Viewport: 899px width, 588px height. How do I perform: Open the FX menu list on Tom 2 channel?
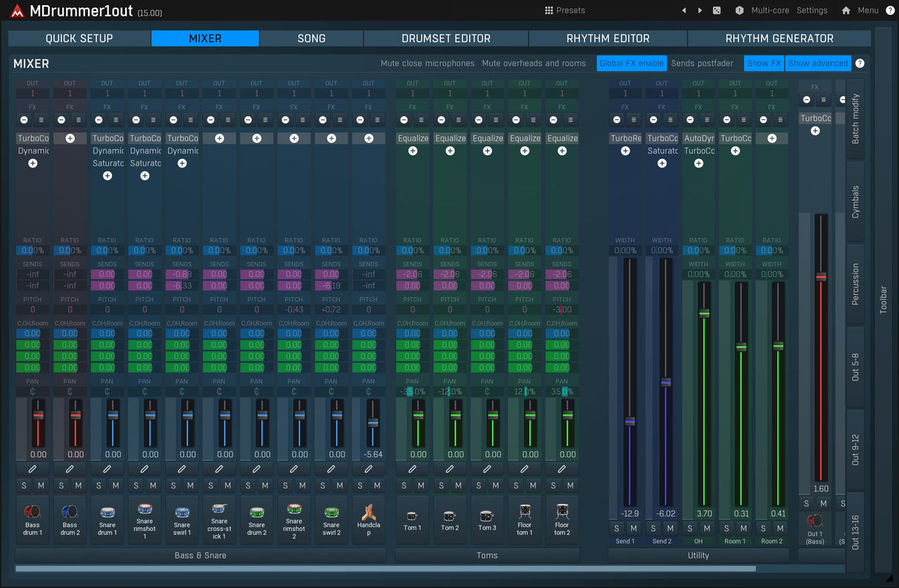[x=458, y=120]
